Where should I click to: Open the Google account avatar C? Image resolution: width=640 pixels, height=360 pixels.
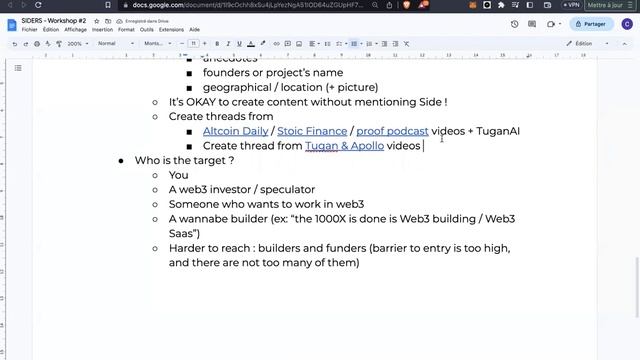click(x=627, y=24)
